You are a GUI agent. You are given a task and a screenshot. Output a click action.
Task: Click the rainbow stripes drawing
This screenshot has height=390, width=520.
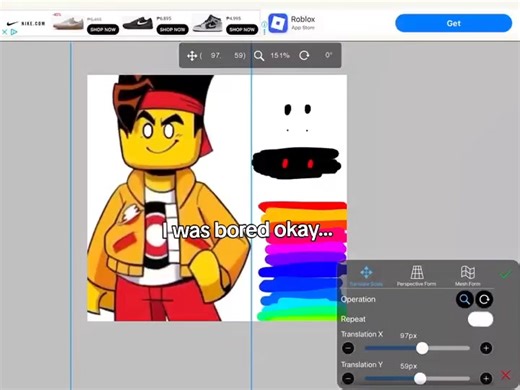tap(302, 260)
